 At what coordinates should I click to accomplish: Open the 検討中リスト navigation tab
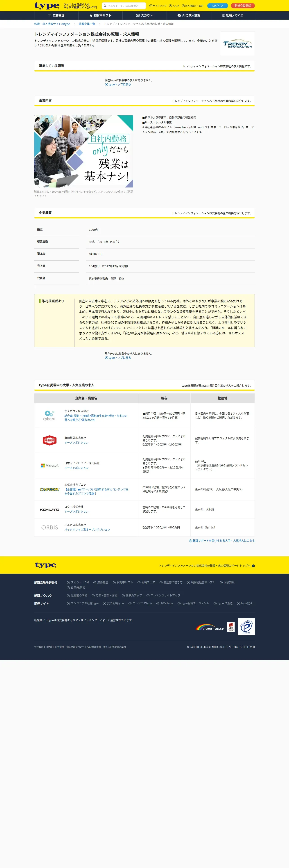coord(100,16)
